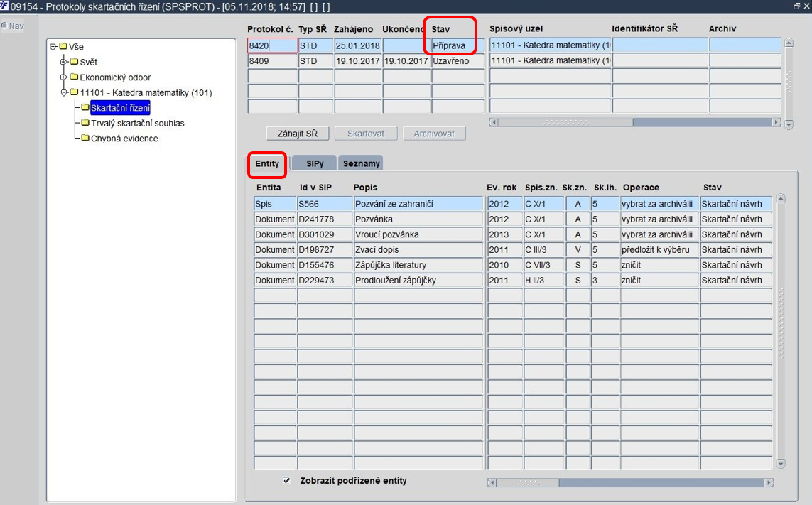Viewport: 812px width, 505px height.
Task: Click the folder icon next to Vše
Action: (x=63, y=46)
